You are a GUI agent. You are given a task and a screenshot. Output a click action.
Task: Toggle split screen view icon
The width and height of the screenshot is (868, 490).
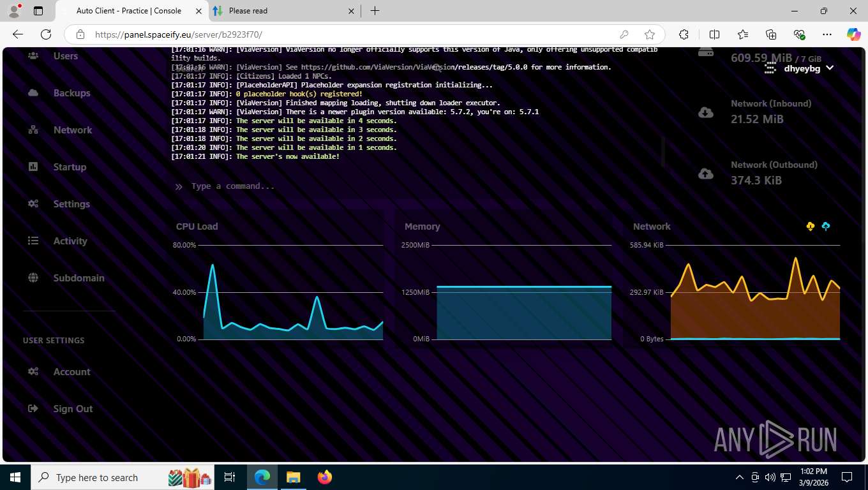[715, 34]
